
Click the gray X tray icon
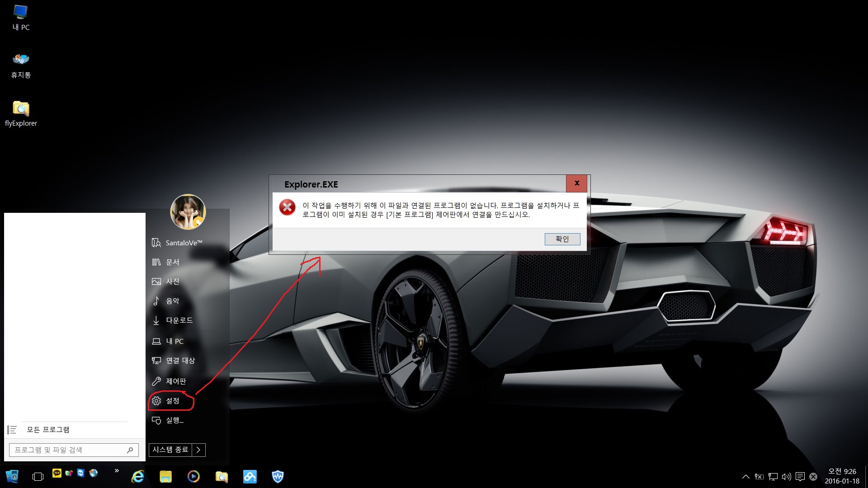click(x=813, y=477)
